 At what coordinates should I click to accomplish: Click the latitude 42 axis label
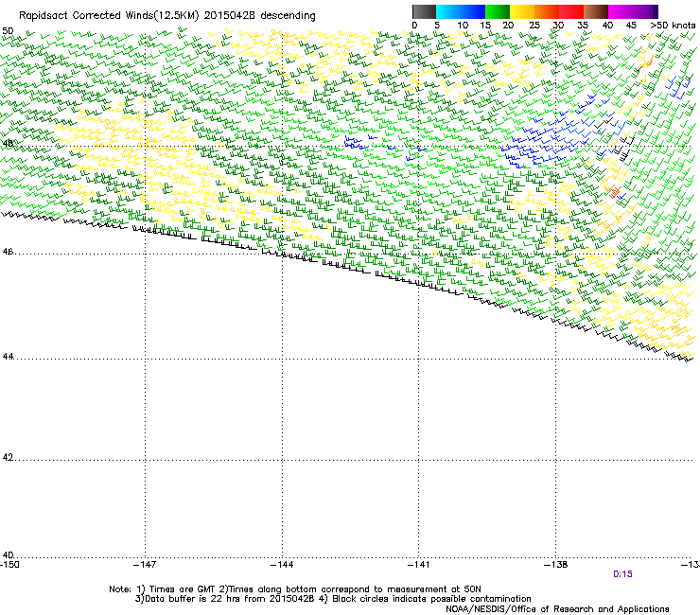tap(8, 457)
